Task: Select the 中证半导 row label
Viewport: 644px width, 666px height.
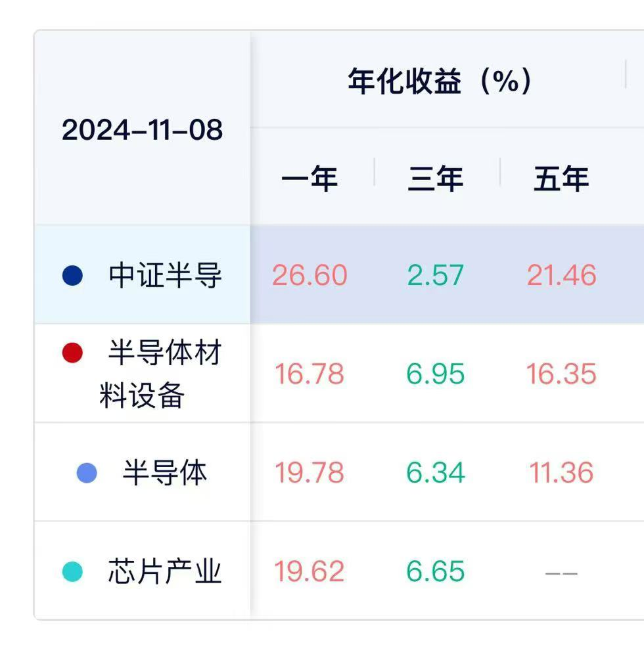Action: [x=165, y=276]
